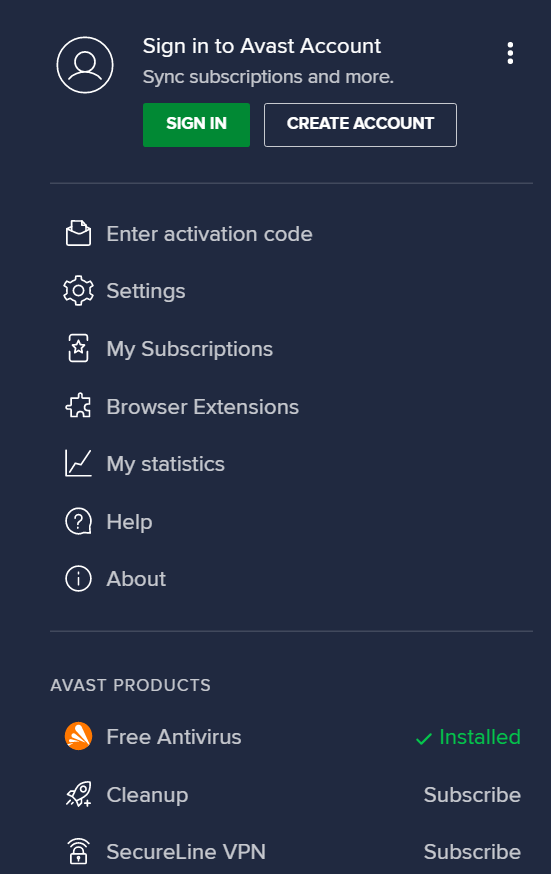Click the green SIGN IN button
This screenshot has width=551, height=874.
(196, 125)
